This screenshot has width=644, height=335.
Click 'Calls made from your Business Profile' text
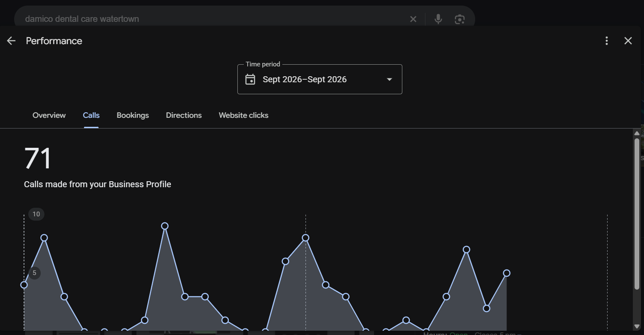(98, 184)
